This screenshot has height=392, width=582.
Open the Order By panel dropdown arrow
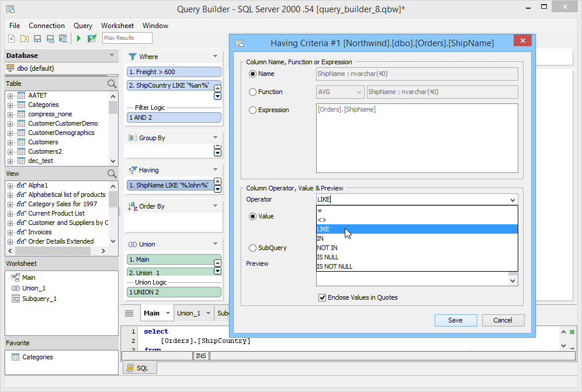click(215, 205)
